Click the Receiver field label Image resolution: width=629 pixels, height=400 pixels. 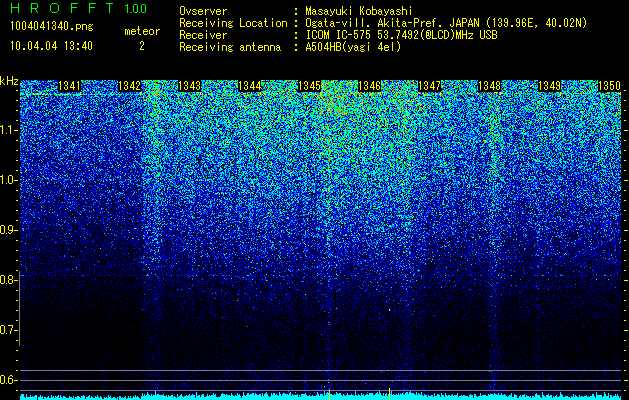[203, 35]
